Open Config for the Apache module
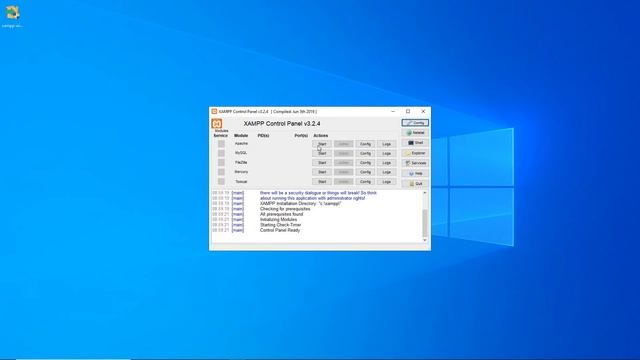The height and width of the screenshot is (360, 640). pyautogui.click(x=365, y=144)
